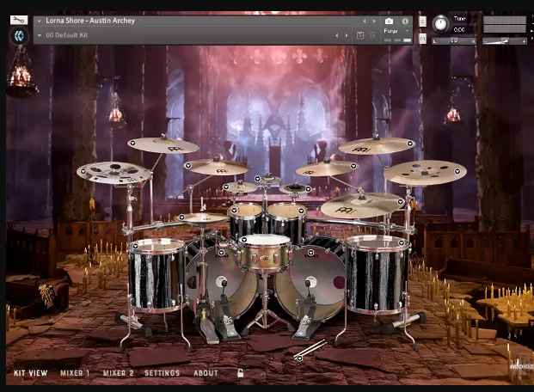The height and width of the screenshot is (392, 534).
Task: Open the hi-hat dropdown arrow
Action: [181, 217]
